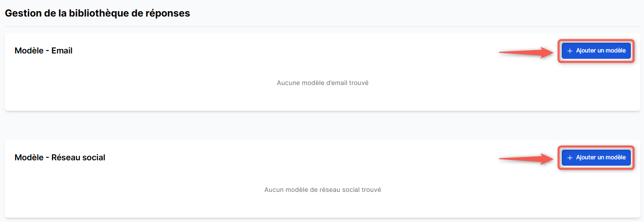Click the plus icon in Réseau social button

pyautogui.click(x=570, y=157)
